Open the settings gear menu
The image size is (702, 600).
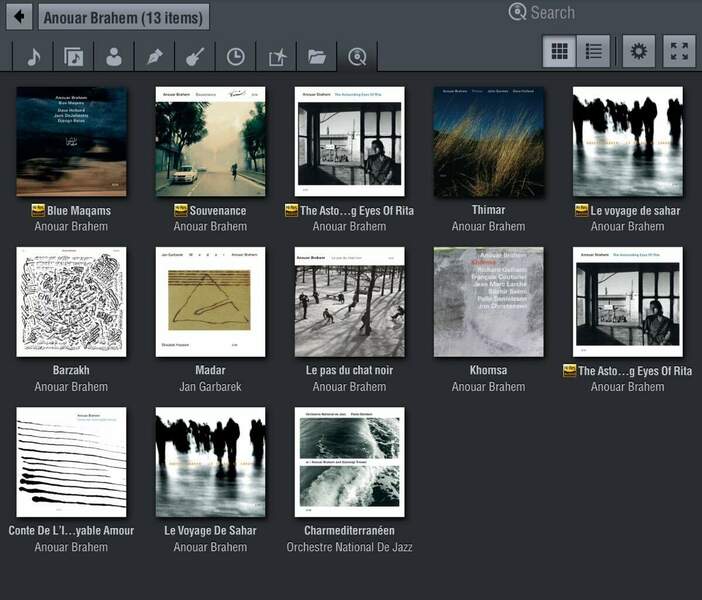click(x=639, y=51)
